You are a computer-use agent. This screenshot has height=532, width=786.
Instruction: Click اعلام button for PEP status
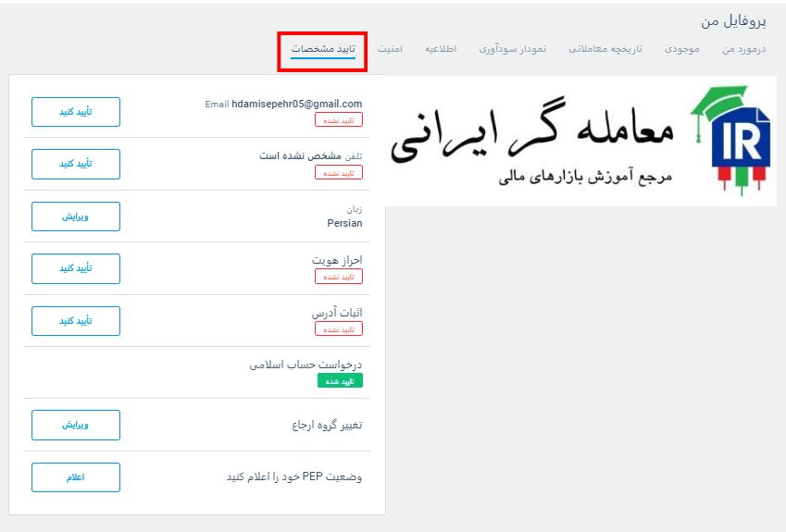tap(76, 477)
